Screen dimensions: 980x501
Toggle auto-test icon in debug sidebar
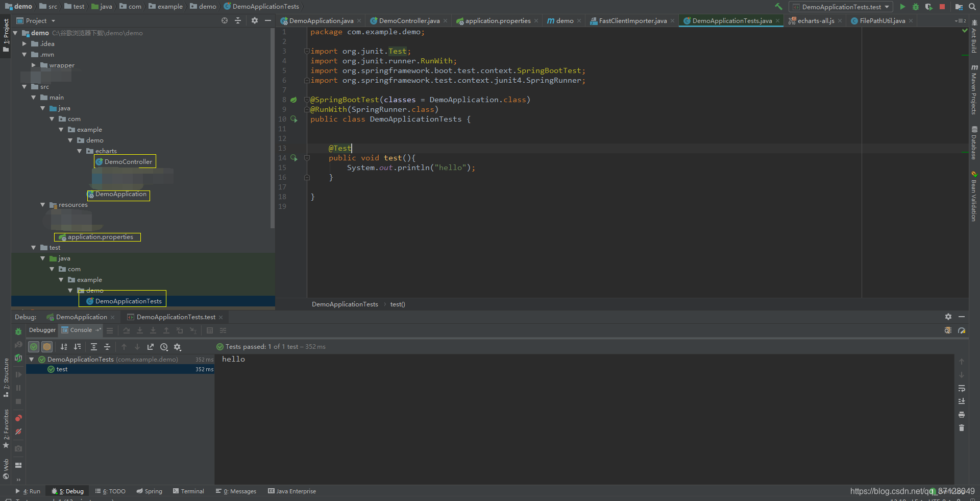coord(18,358)
